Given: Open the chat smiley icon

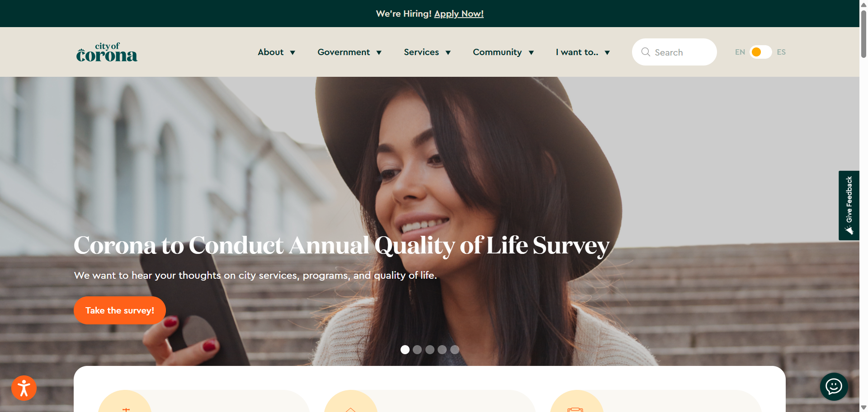Looking at the screenshot, I should point(834,387).
